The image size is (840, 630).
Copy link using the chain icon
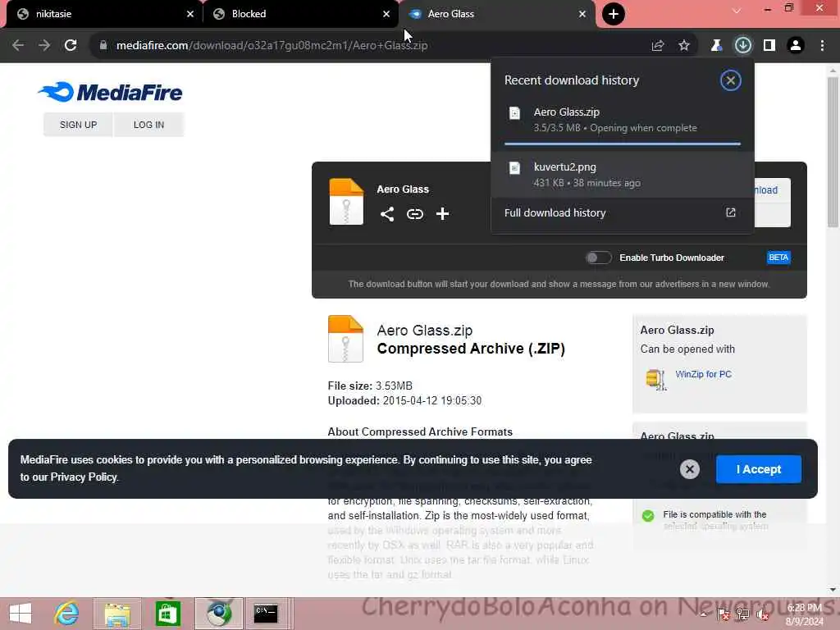coord(414,214)
